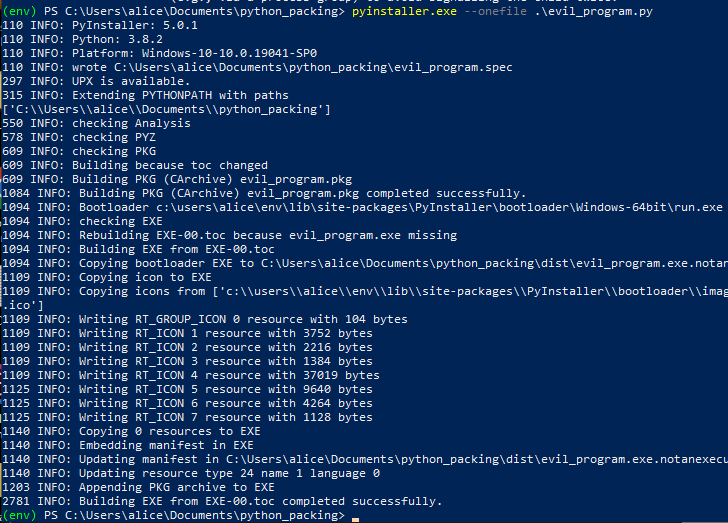This screenshot has width=728, height=523.
Task: Click the 'Embedding manifest in EXE' line
Action: click(x=128, y=445)
